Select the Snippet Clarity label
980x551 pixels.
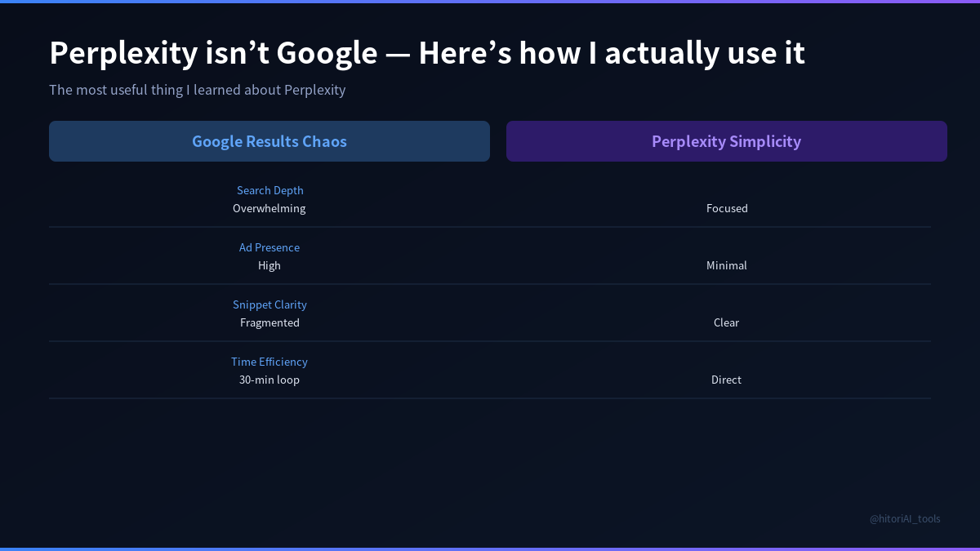tap(269, 304)
